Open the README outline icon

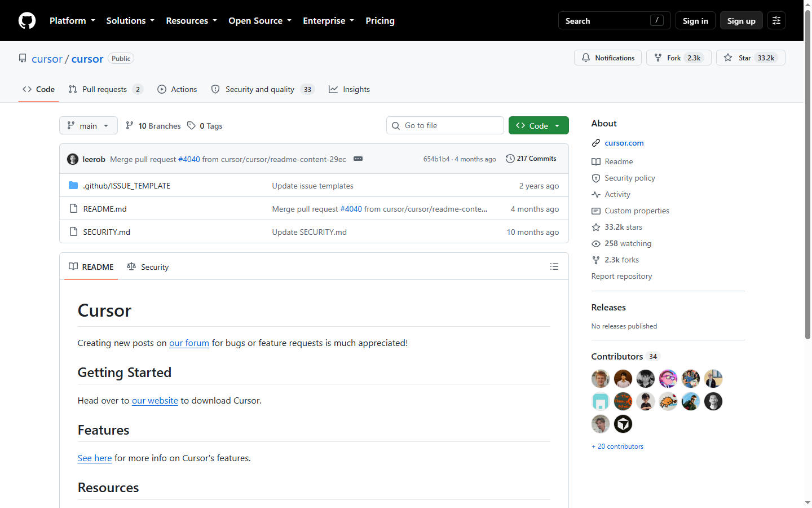(x=554, y=266)
